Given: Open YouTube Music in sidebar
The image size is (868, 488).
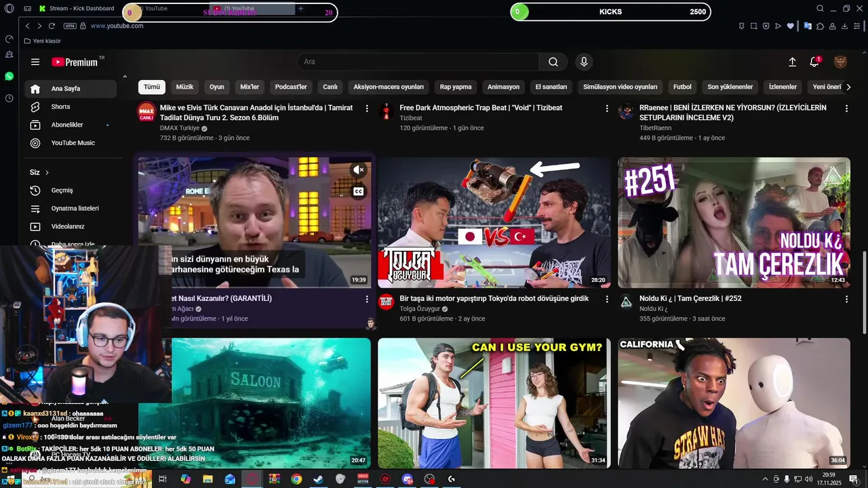Looking at the screenshot, I should point(71,143).
